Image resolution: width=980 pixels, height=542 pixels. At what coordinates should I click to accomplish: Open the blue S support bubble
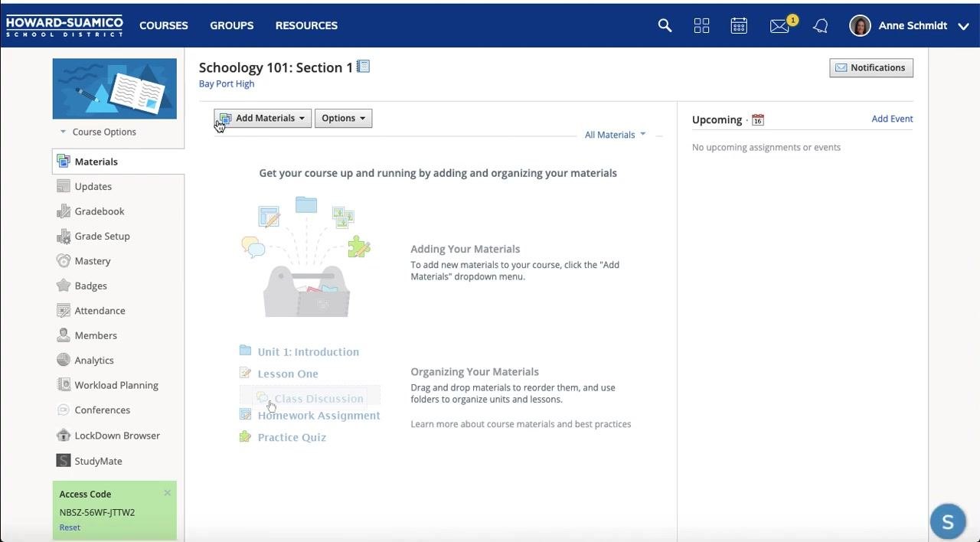click(948, 522)
